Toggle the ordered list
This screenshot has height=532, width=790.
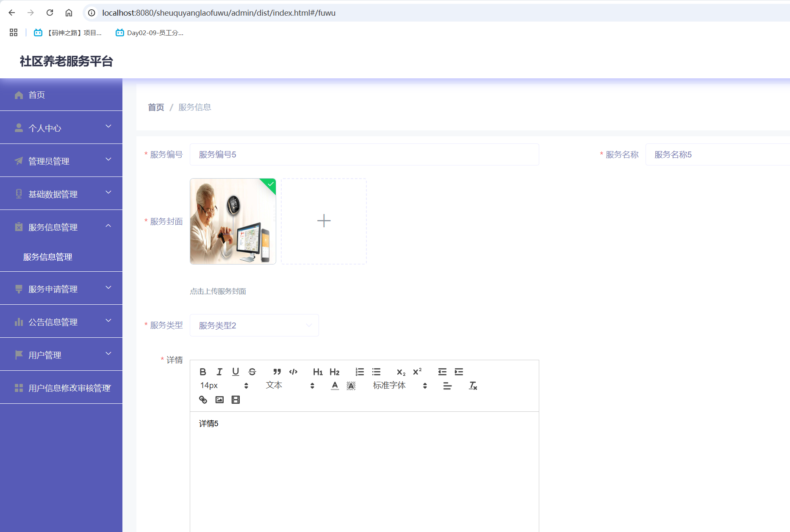[359, 372]
